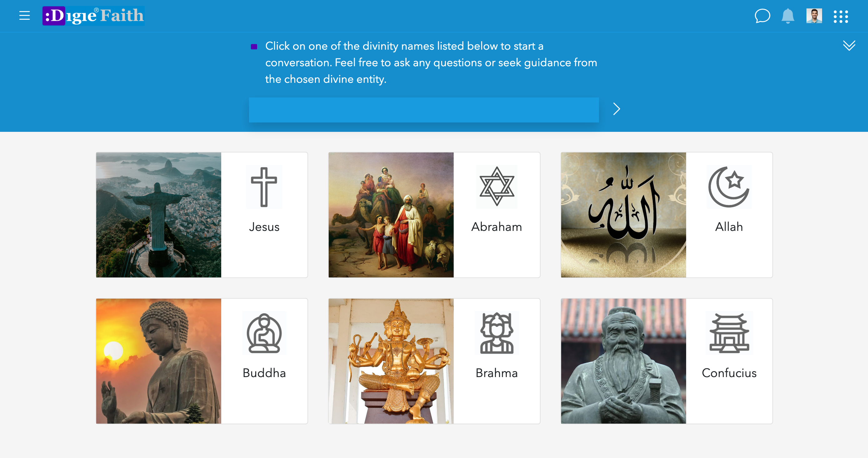868x458 pixels.
Task: Choose the Allah divinity name
Action: (x=729, y=227)
